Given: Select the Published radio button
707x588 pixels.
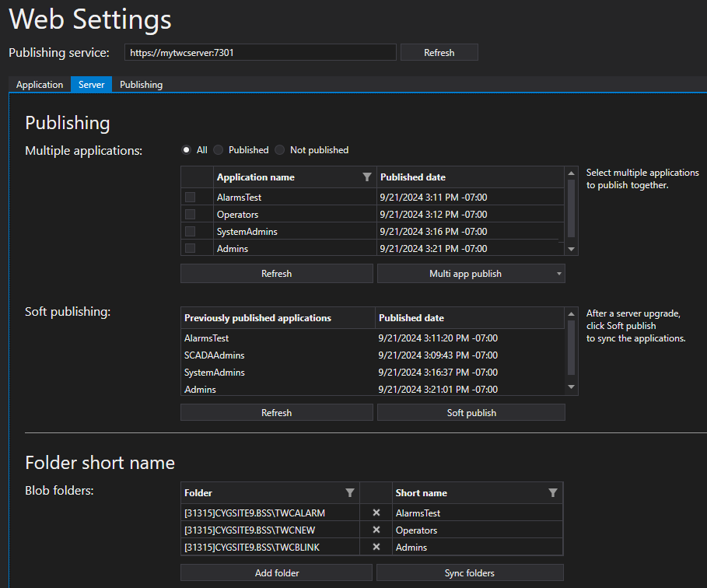Looking at the screenshot, I should click(219, 150).
